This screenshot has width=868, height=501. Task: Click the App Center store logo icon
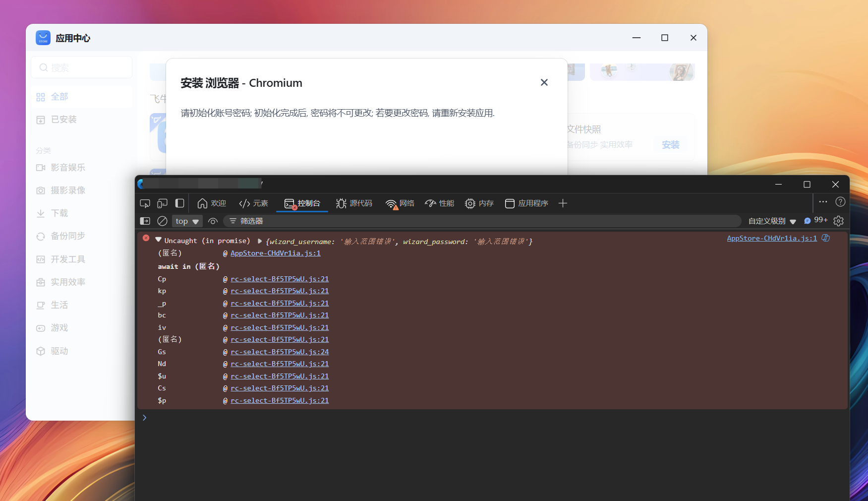tap(43, 38)
